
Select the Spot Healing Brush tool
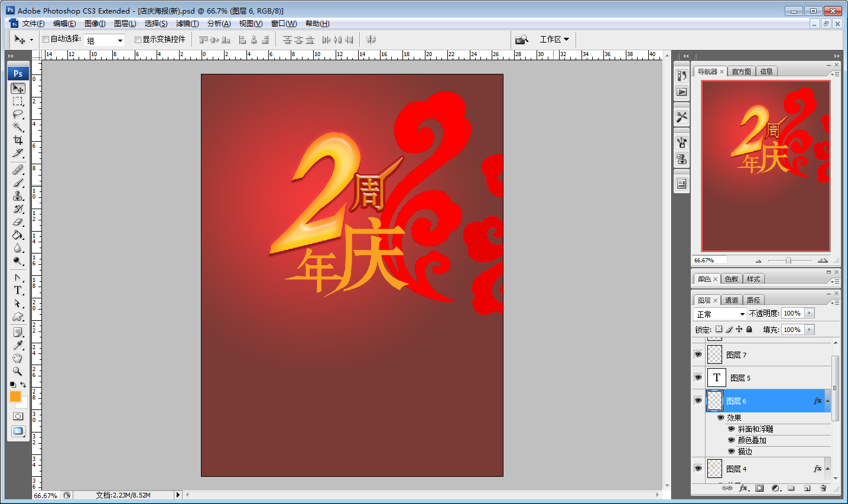point(18,170)
